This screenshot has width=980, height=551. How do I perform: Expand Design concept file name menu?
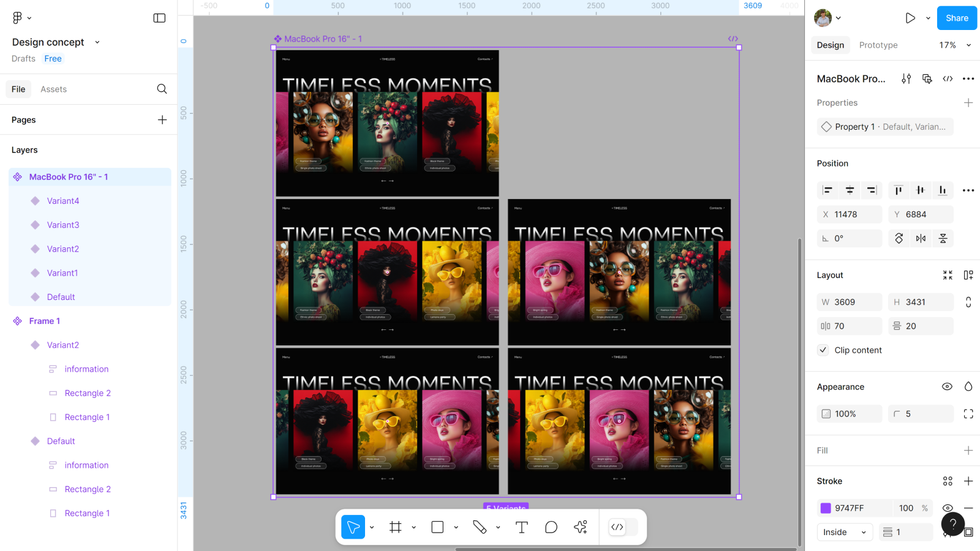[97, 42]
